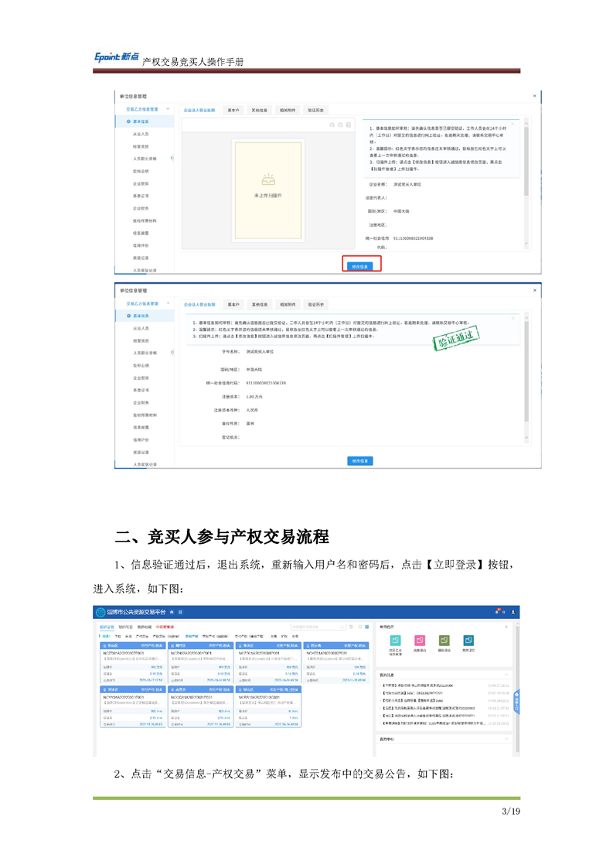Collapse 交易乙方信息管理 section in lower dialog
Screen dimensions: 613x868
tap(168, 304)
